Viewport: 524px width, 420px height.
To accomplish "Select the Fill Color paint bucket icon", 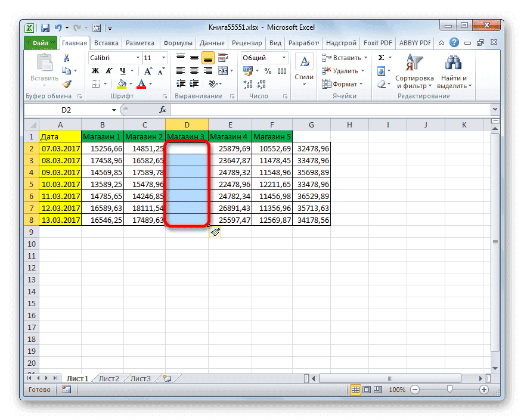I will click(121, 83).
